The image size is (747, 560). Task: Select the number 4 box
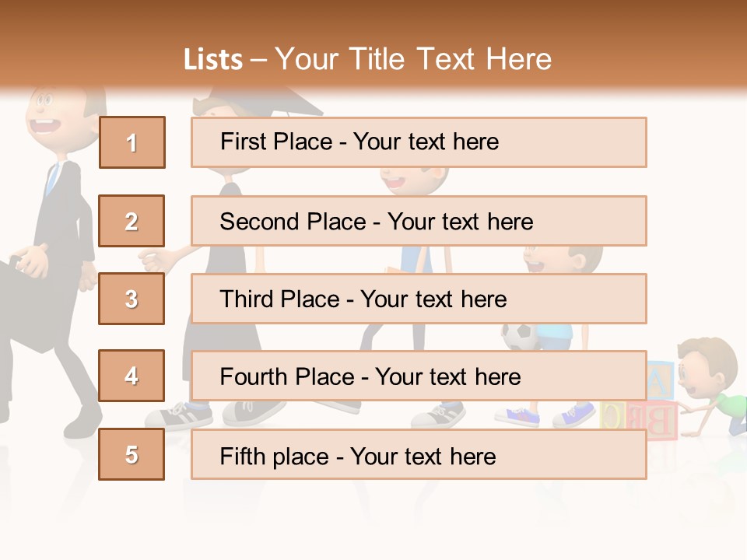[x=132, y=376]
